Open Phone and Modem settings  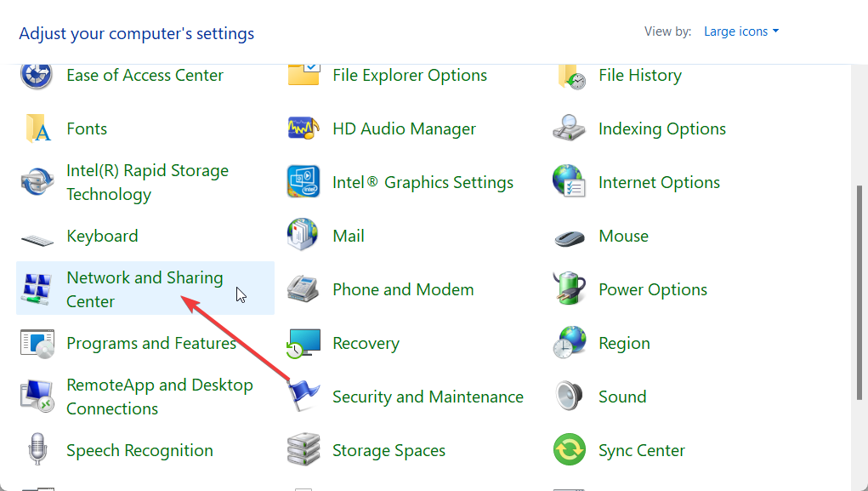(403, 289)
